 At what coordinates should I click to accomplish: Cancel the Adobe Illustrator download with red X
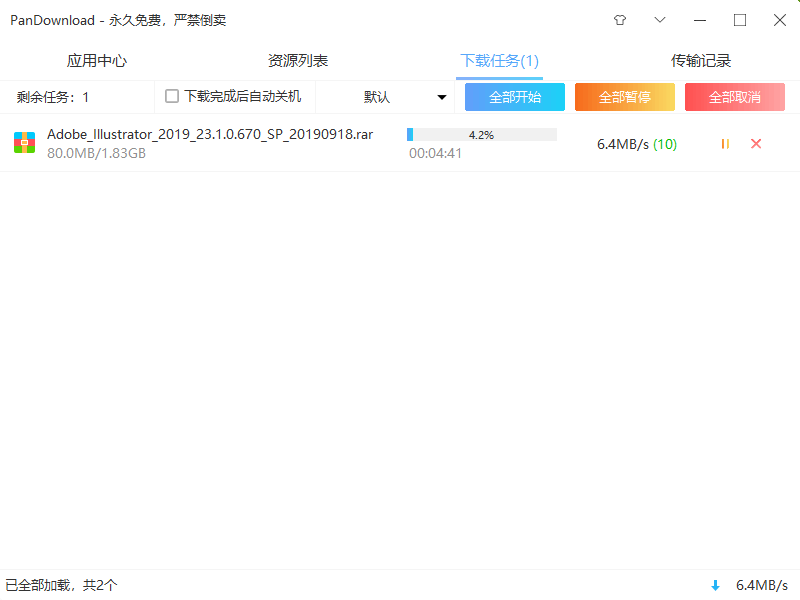[x=756, y=144]
